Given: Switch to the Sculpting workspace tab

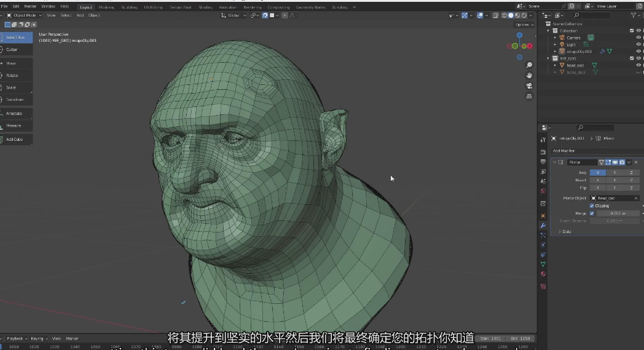Looking at the screenshot, I should [x=129, y=7].
